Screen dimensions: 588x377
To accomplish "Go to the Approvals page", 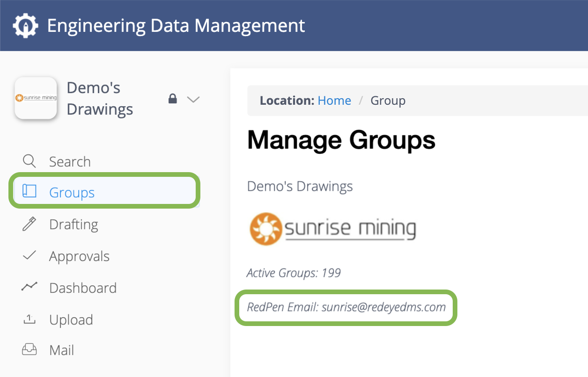I will coord(79,256).
